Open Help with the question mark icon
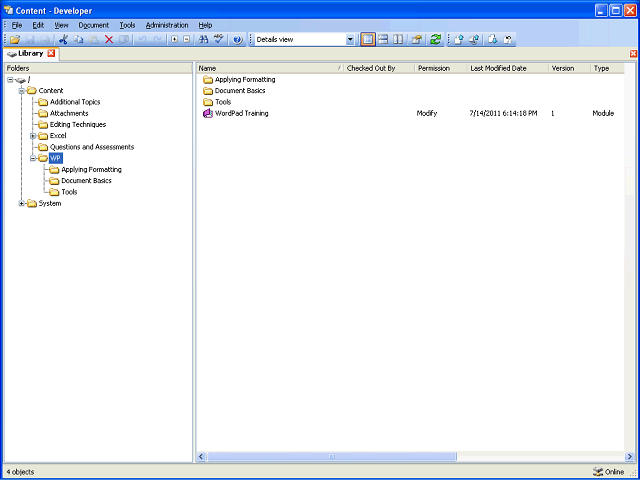 238,40
